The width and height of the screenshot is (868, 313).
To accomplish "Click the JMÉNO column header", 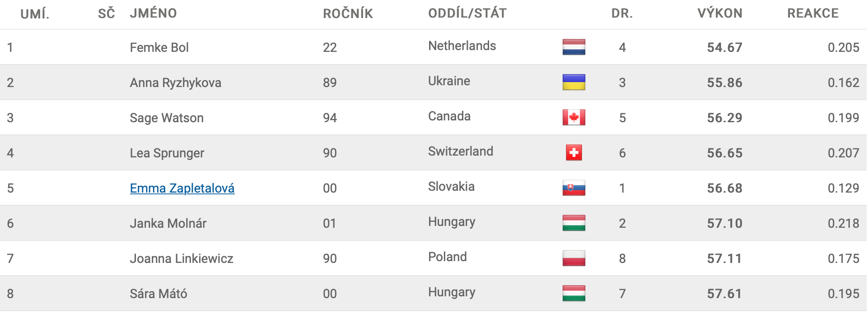I will coord(153,13).
